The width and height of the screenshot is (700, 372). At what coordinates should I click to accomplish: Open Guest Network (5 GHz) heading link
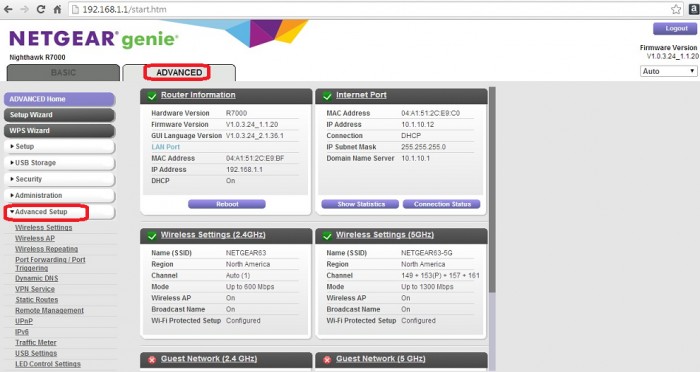pos(380,359)
